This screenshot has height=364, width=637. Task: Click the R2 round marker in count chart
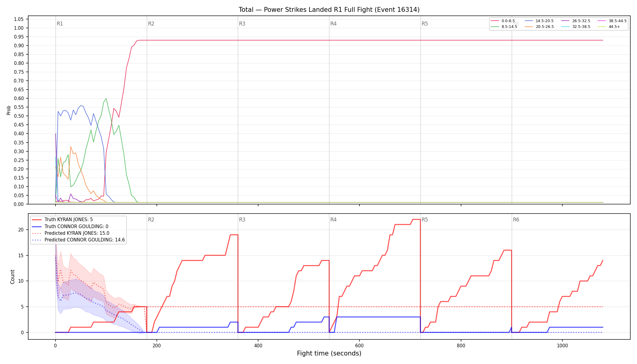click(151, 220)
